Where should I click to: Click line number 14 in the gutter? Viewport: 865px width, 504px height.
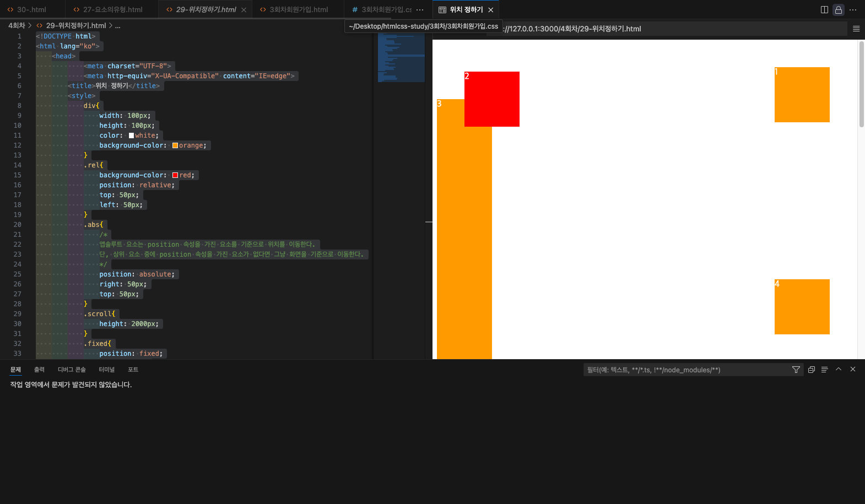pos(18,165)
